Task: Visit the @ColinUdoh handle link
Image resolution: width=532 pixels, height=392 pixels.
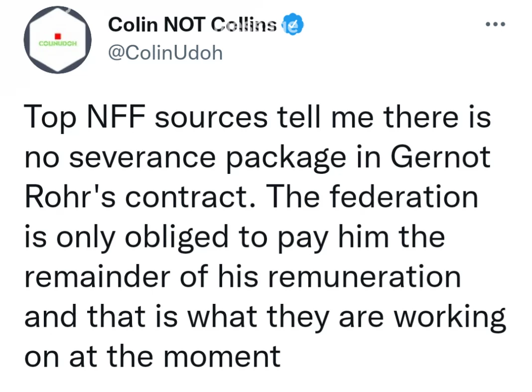Action: (x=165, y=52)
